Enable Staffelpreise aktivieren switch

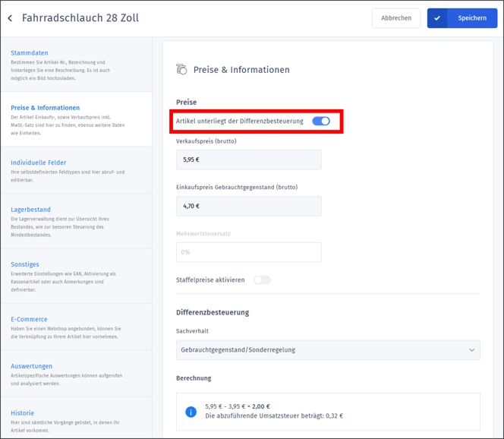pyautogui.click(x=263, y=280)
